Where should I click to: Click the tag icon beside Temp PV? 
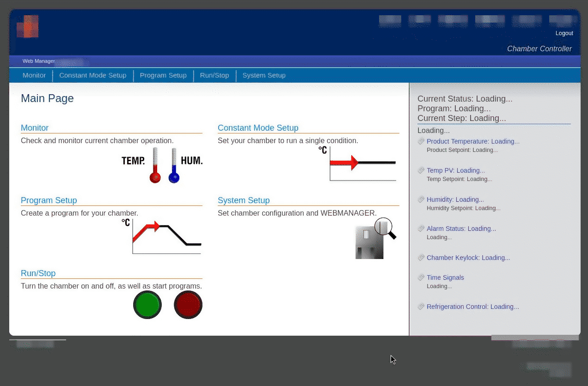coord(421,170)
